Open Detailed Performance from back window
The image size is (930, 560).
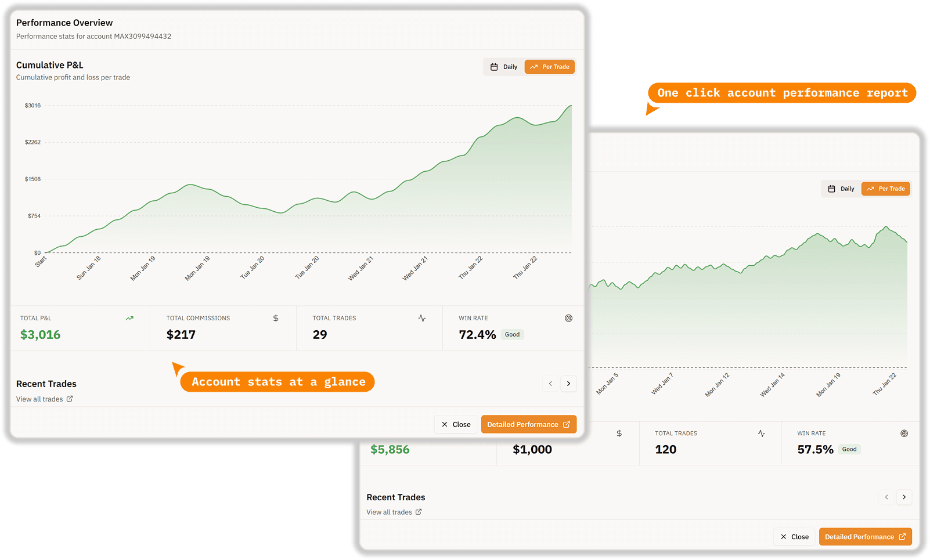pyautogui.click(x=865, y=537)
